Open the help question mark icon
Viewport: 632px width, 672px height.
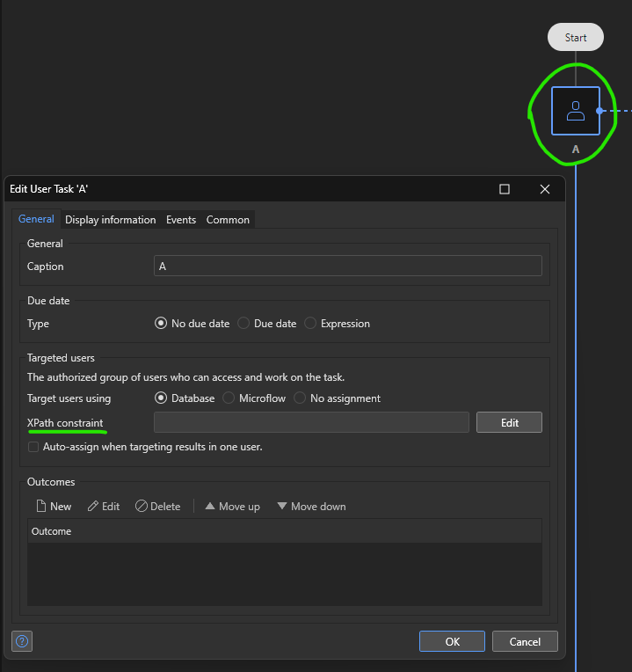click(x=22, y=641)
